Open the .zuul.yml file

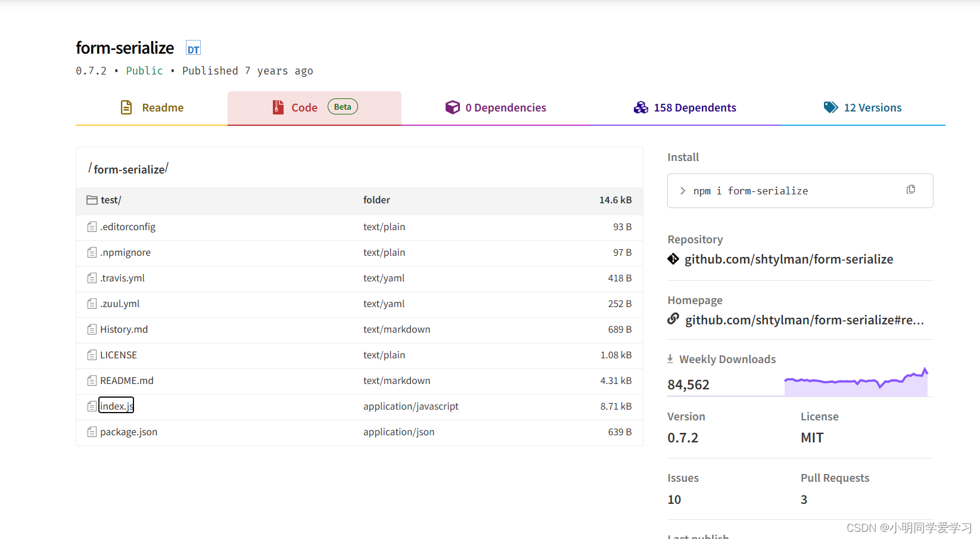point(120,304)
